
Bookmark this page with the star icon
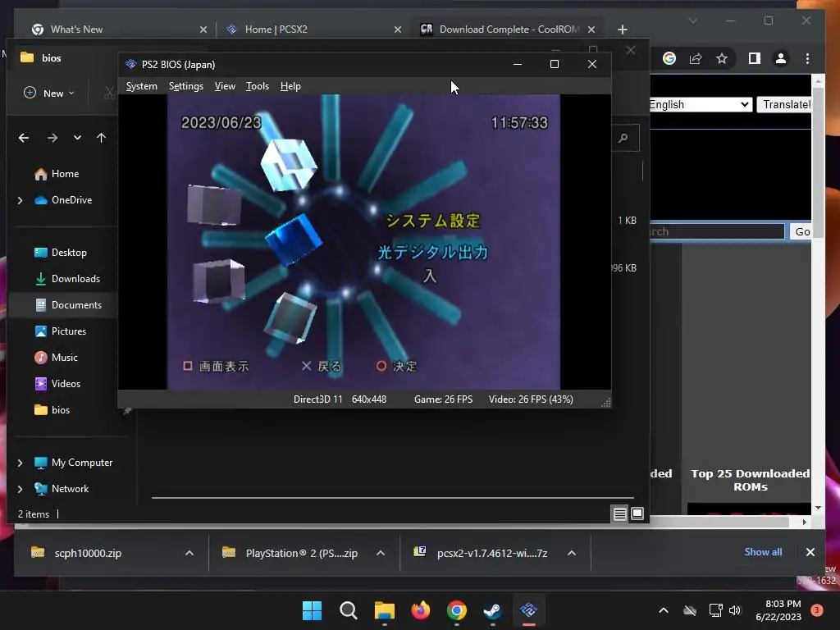(722, 58)
